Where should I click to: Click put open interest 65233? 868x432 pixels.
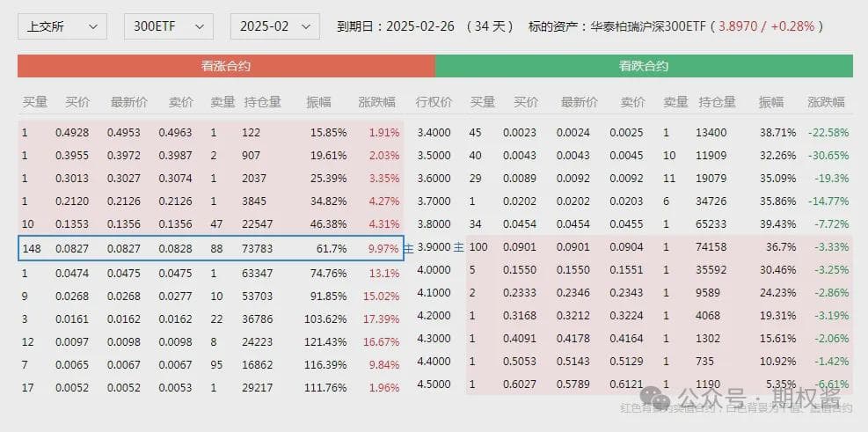[711, 224]
